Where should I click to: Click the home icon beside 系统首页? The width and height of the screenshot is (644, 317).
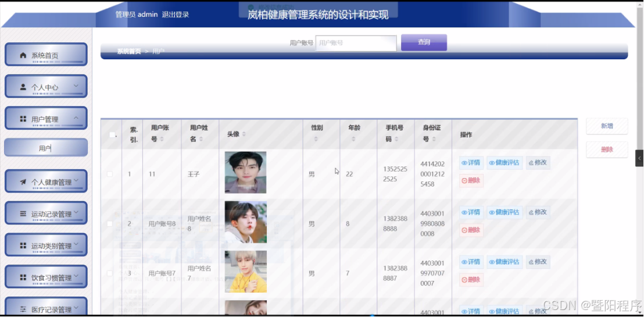click(x=23, y=55)
